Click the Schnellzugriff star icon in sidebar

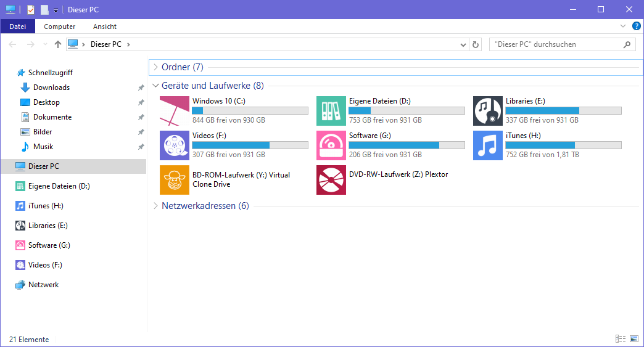20,73
